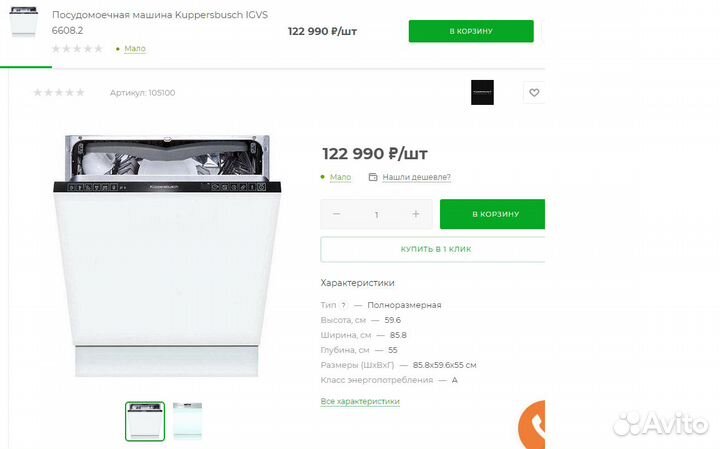Click the wallet icon near Нашли дешевле
Viewport: 720px width, 449px height.
point(373,177)
